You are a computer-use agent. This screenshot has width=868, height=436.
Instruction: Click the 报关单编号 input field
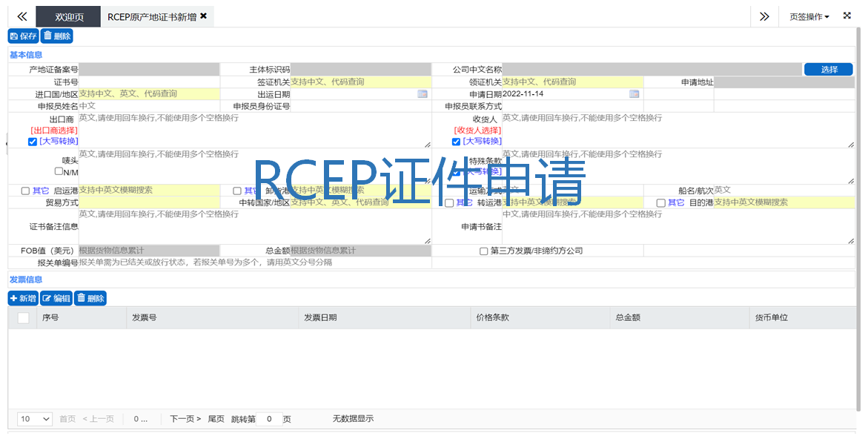pos(255,262)
